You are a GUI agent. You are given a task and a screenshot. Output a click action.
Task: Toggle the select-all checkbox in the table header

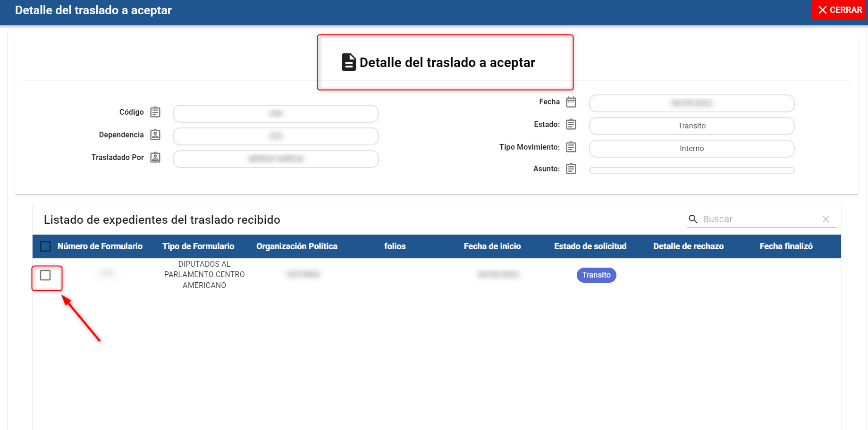point(45,246)
